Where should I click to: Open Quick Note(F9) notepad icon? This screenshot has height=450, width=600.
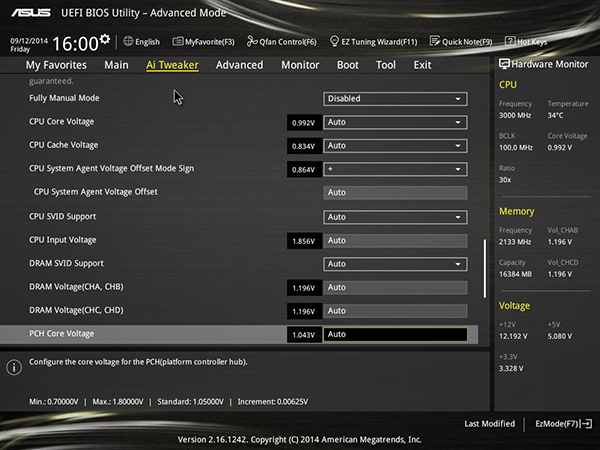tap(435, 41)
